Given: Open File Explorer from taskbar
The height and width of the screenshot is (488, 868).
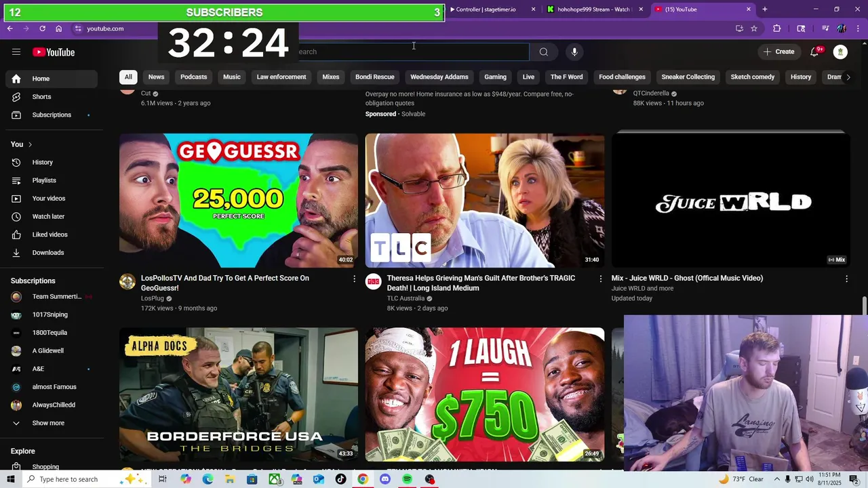Looking at the screenshot, I should 230,479.
